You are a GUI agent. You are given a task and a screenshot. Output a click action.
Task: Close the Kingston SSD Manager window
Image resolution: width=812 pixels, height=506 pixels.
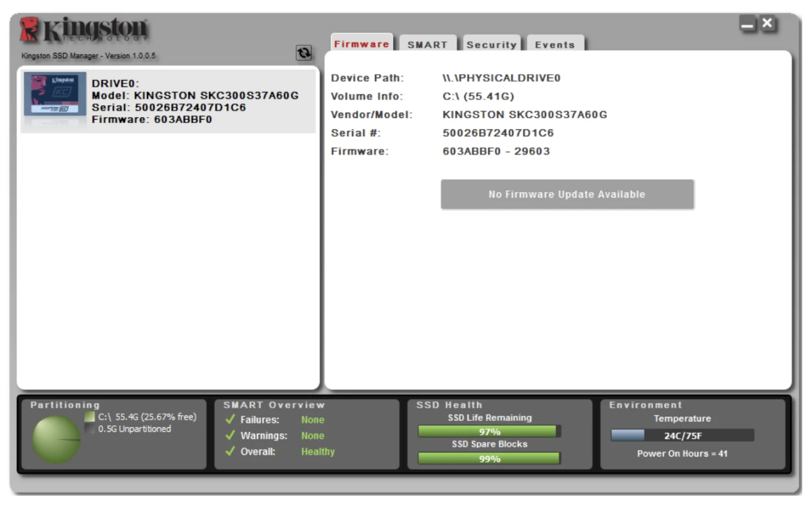768,25
